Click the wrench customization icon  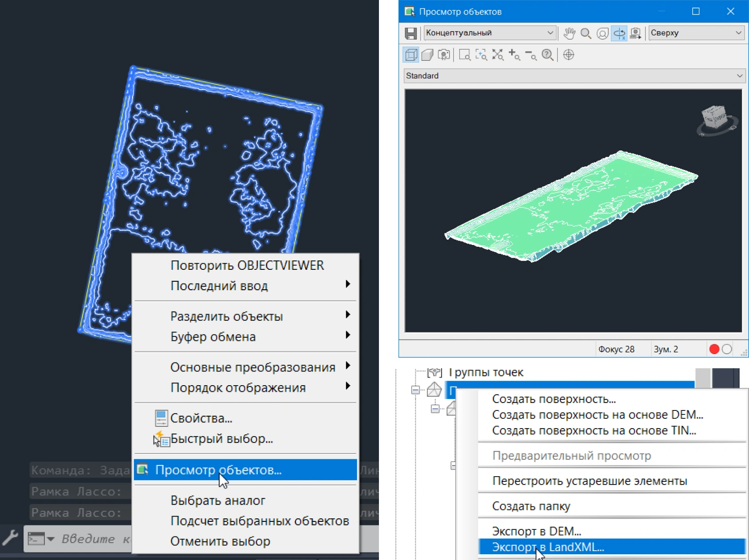tap(10, 538)
